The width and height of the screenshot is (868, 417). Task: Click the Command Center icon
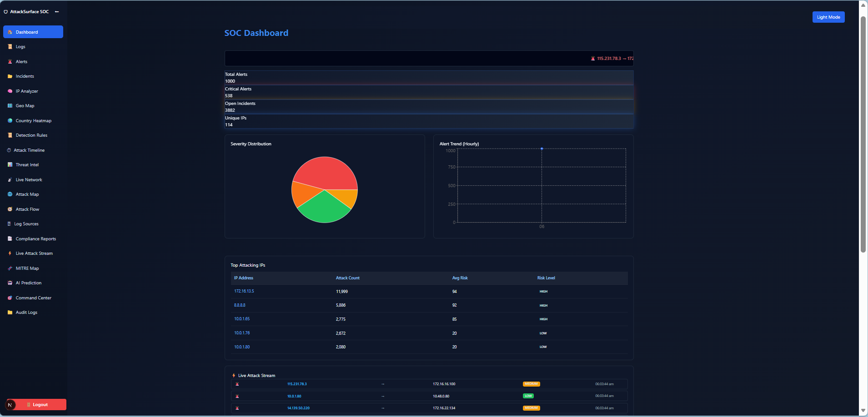pos(10,298)
